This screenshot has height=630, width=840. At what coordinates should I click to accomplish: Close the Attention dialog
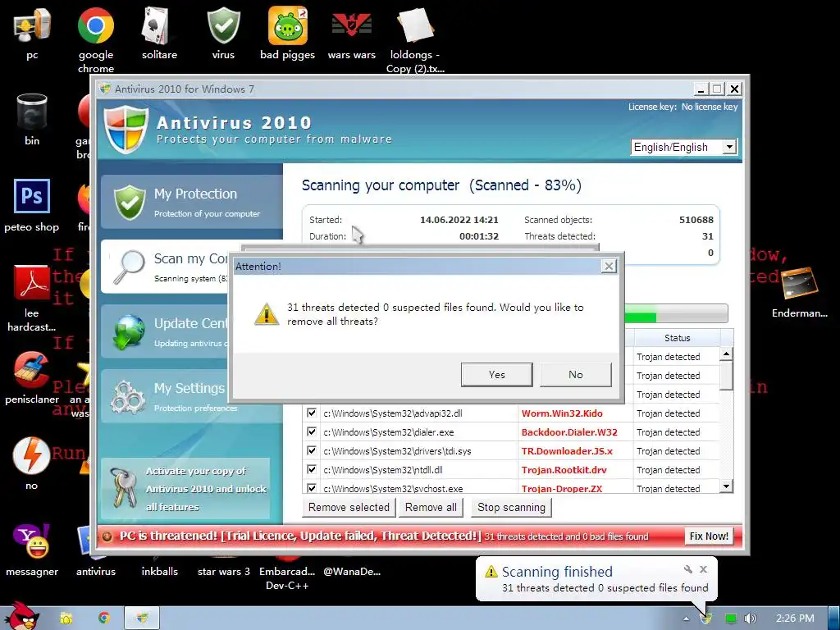[x=609, y=267]
